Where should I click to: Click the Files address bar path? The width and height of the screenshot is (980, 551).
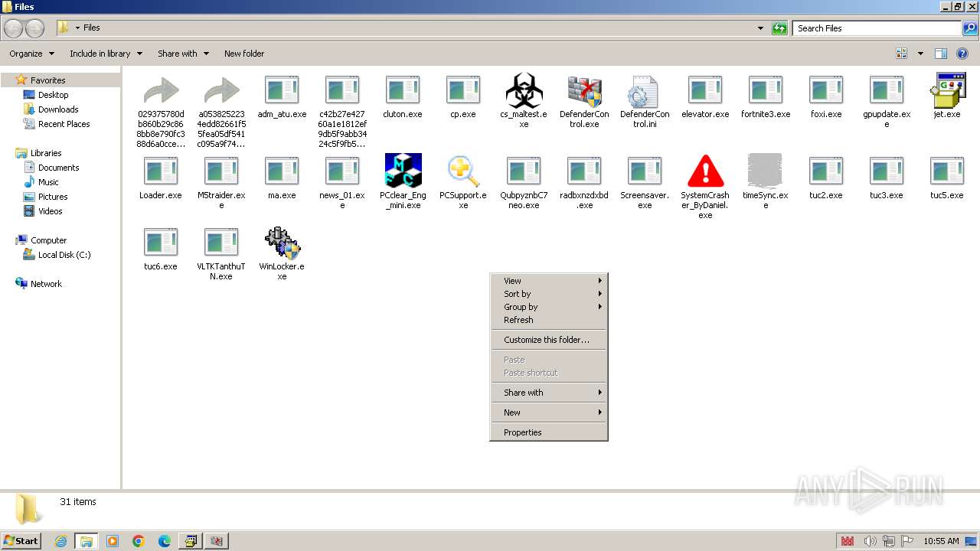92,28
